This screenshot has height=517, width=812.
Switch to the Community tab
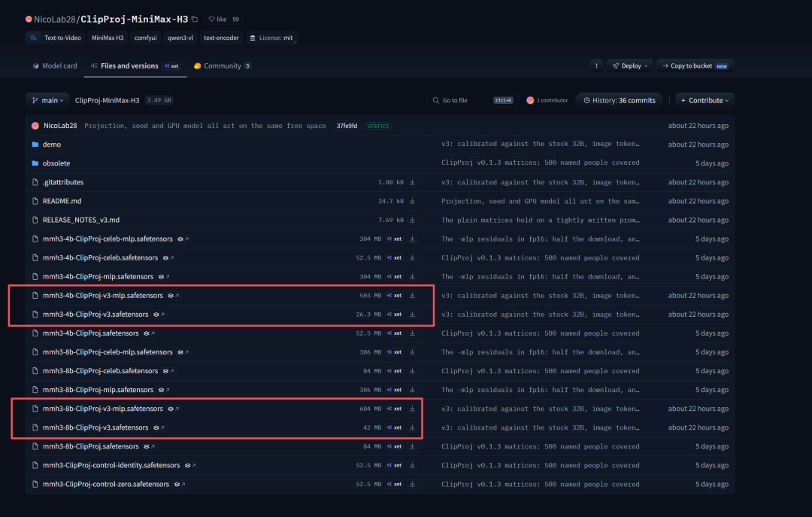[x=222, y=66]
